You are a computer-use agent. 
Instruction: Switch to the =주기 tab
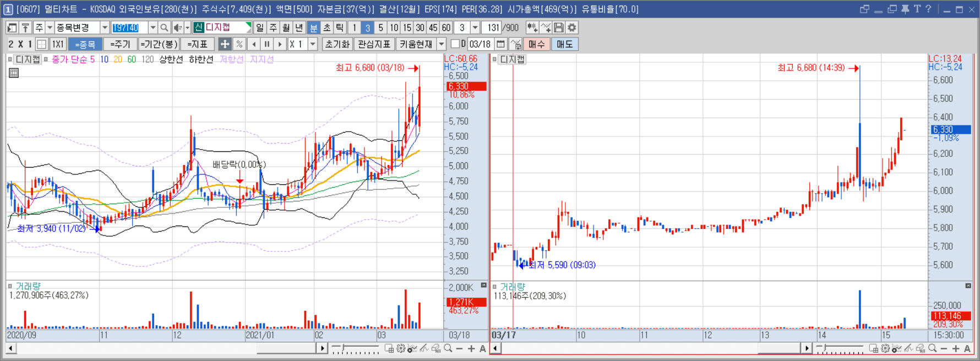point(120,44)
